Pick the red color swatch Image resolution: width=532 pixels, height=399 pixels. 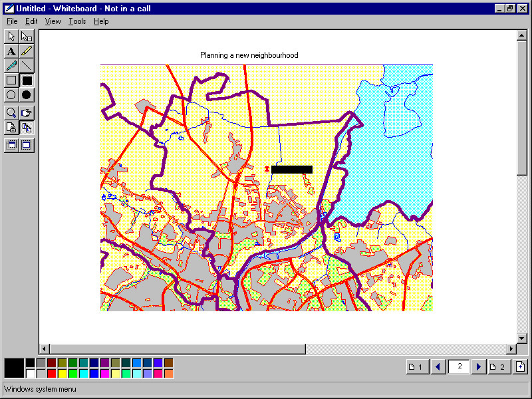pyautogui.click(x=52, y=374)
